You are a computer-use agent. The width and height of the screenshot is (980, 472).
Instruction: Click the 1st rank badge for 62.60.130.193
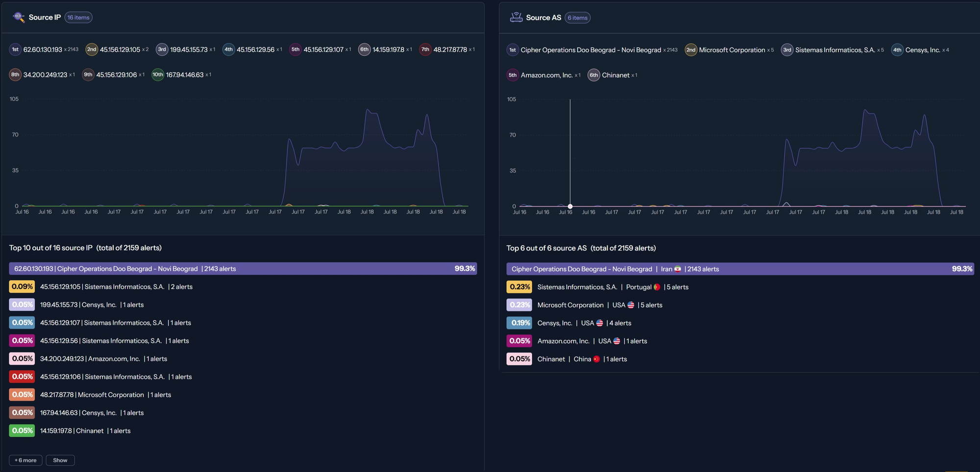point(15,49)
